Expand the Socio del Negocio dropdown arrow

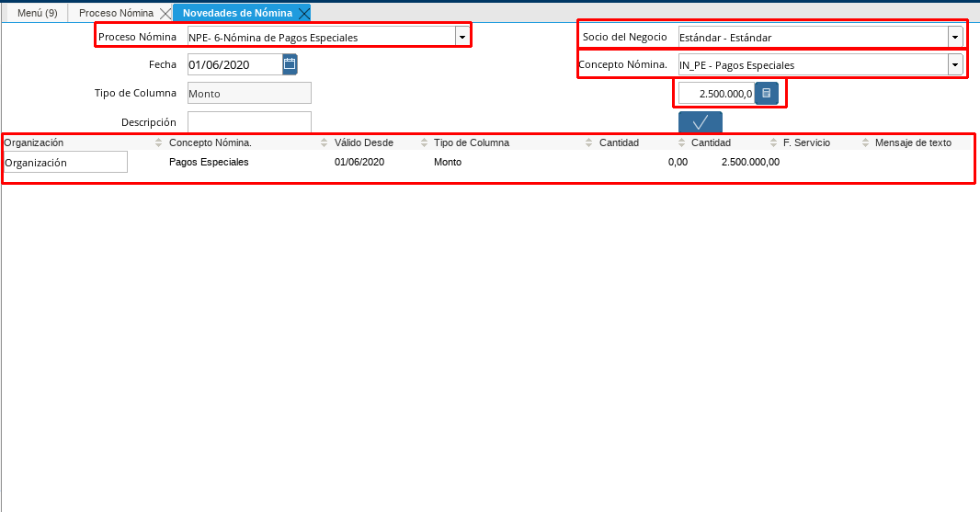pyautogui.click(x=955, y=37)
